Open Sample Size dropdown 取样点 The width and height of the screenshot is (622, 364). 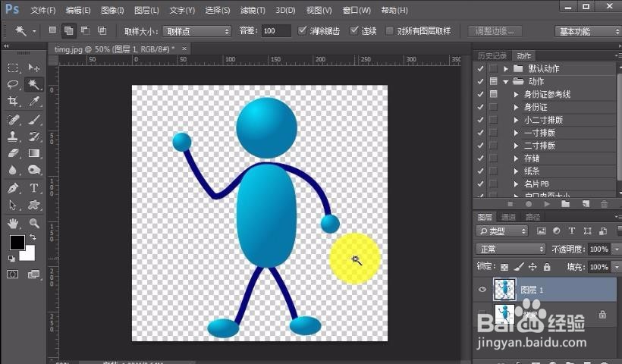196,31
